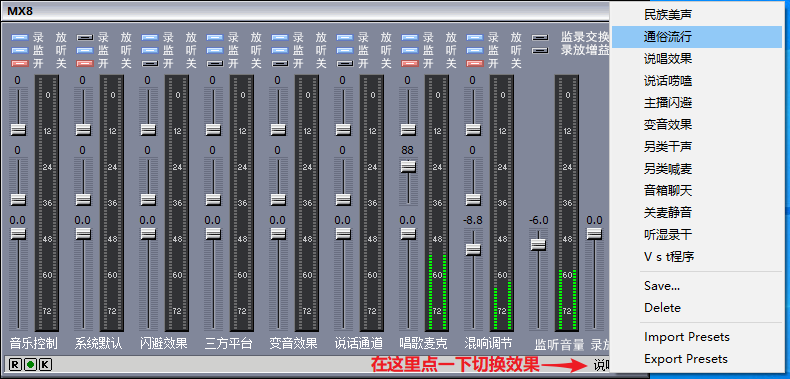
Task: Click the K icon in status bar
Action: click(45, 364)
